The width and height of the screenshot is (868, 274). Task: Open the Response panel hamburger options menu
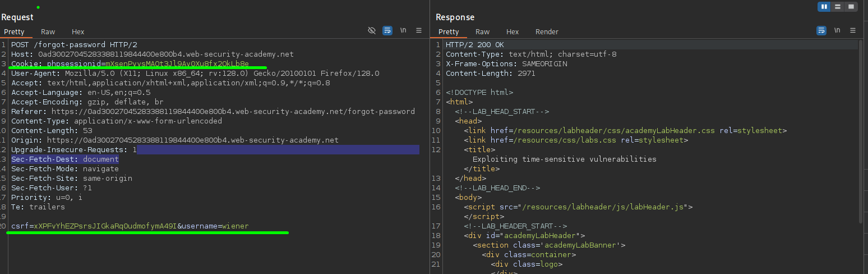click(853, 30)
